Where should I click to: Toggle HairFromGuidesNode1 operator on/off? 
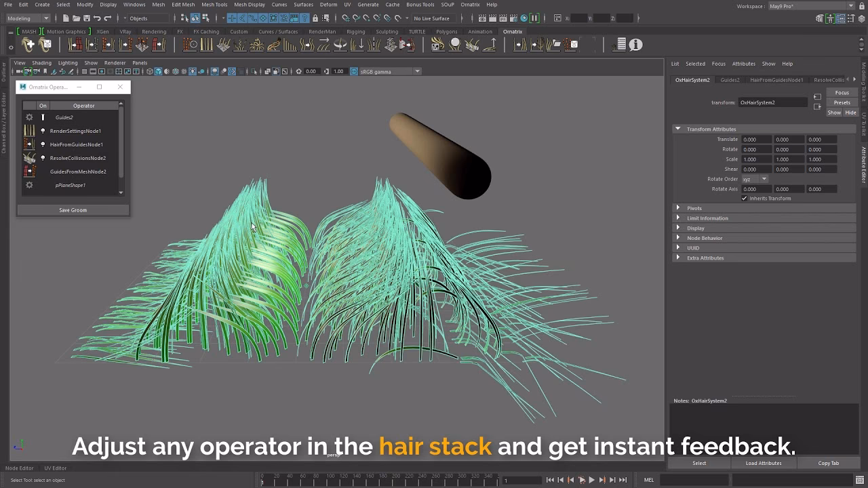(43, 144)
